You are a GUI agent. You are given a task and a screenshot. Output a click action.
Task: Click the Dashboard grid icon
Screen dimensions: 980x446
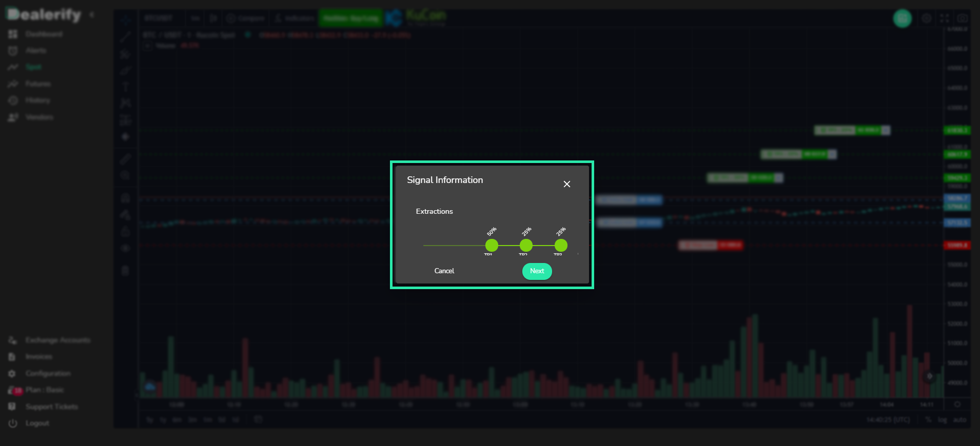[13, 34]
